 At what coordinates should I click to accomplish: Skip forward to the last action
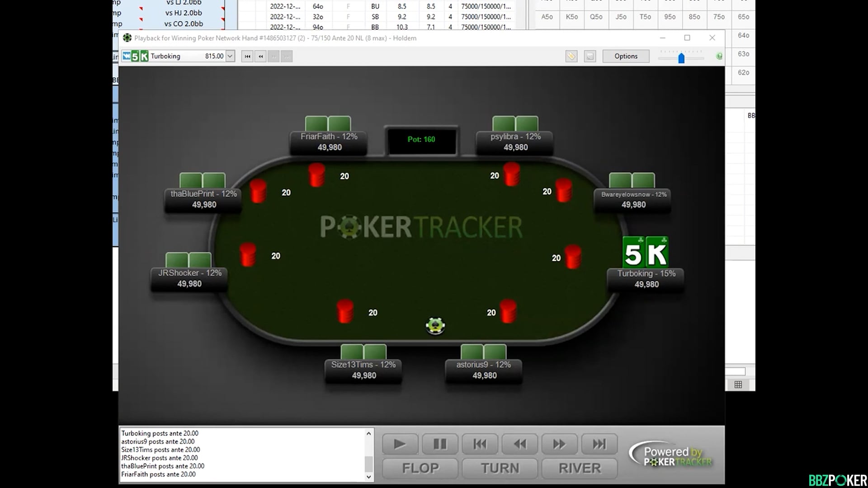point(599,444)
